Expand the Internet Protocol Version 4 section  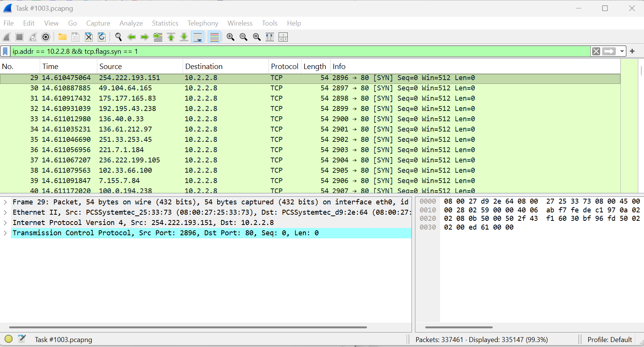pyautogui.click(x=5, y=222)
